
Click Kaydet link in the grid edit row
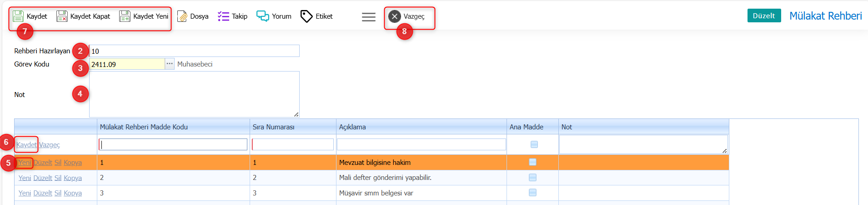(x=26, y=145)
